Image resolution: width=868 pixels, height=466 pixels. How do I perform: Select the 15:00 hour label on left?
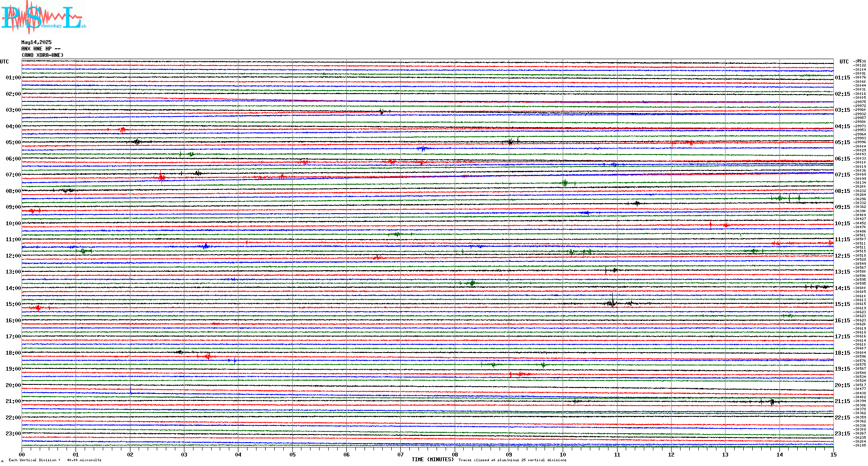tap(13, 304)
